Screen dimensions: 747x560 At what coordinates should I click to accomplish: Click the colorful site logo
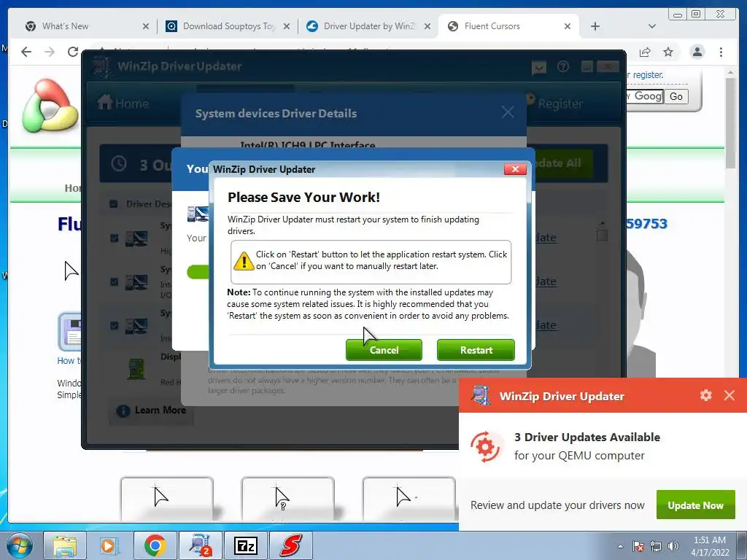point(50,106)
